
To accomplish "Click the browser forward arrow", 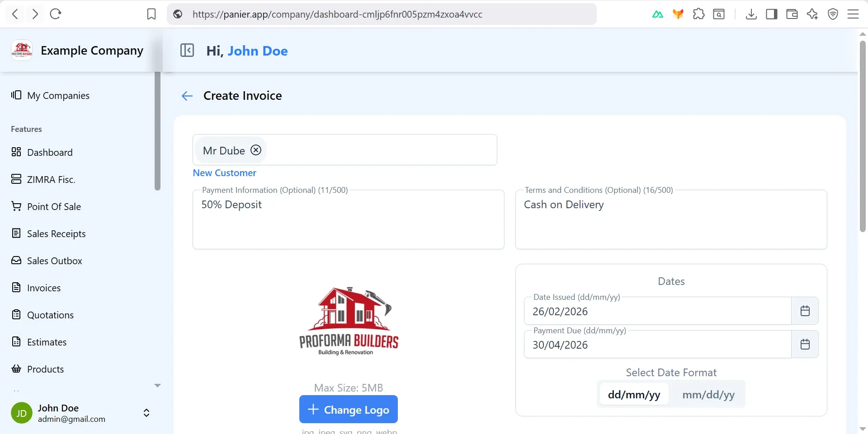I will click(35, 14).
